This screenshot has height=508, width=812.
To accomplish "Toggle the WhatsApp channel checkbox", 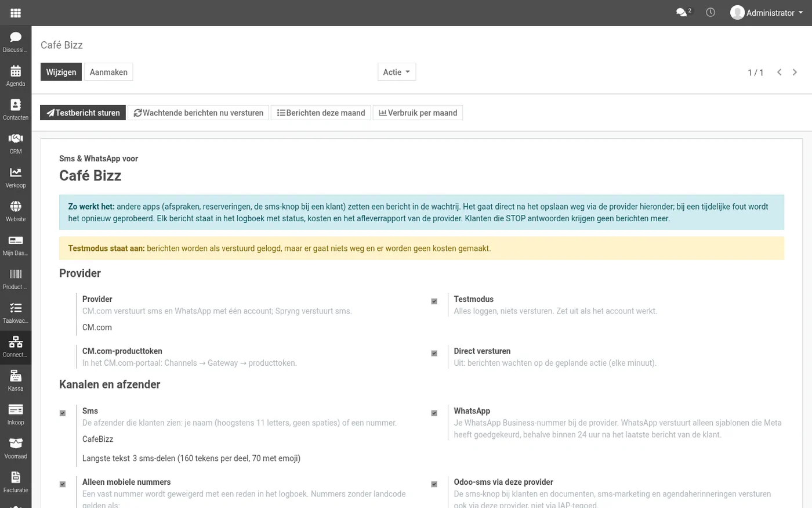I will pyautogui.click(x=434, y=413).
